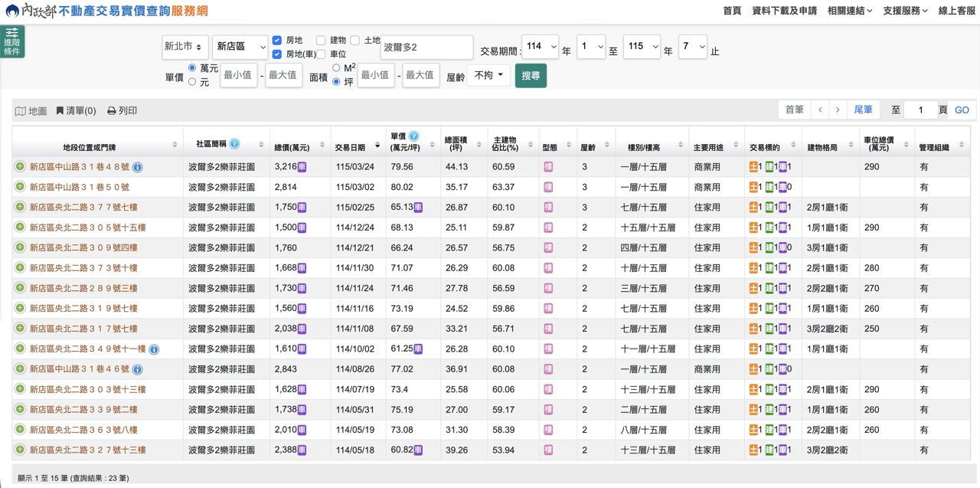The width and height of the screenshot is (980, 488).
Task: Enable the 建物 checkbox
Action: (x=321, y=40)
